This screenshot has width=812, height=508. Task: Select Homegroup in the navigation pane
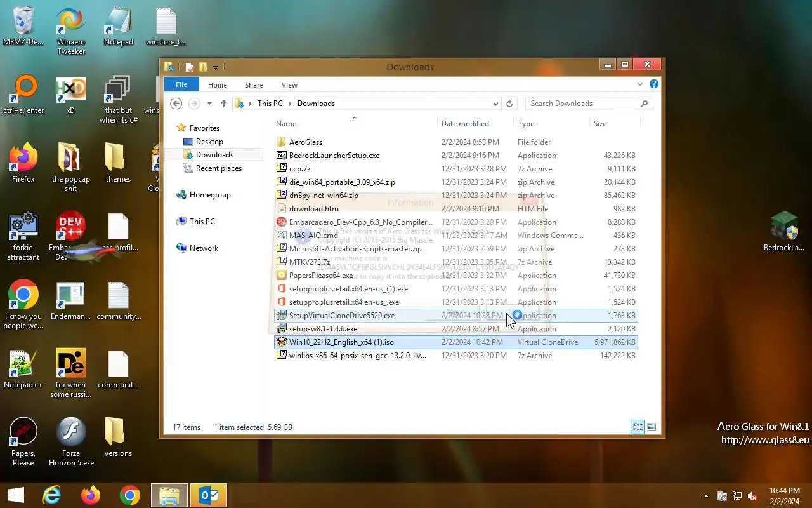[210, 195]
